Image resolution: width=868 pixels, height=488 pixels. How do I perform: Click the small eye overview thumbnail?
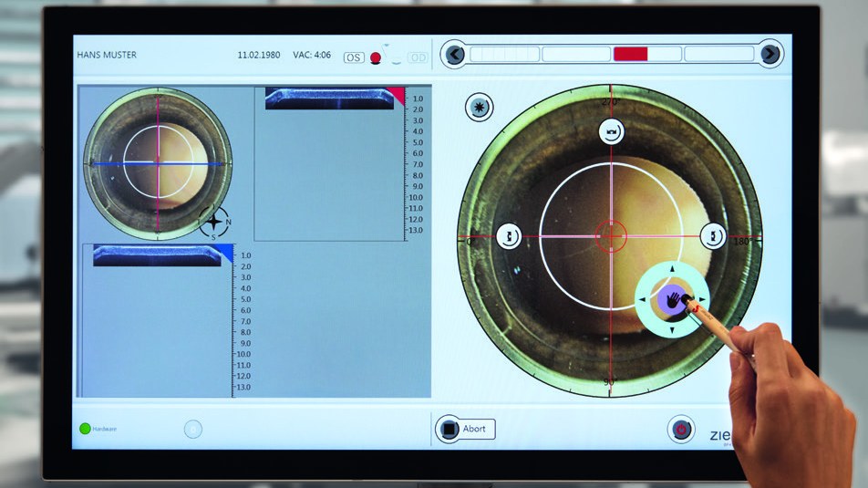point(158,163)
